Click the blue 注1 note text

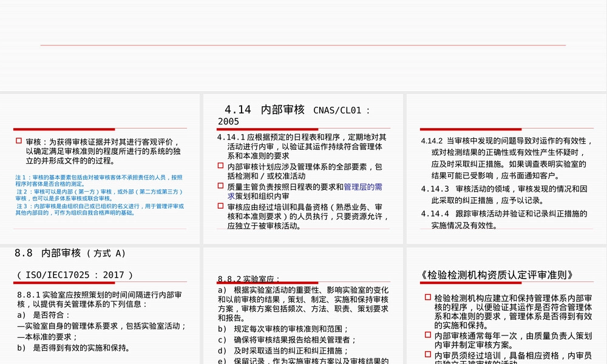tap(99, 181)
